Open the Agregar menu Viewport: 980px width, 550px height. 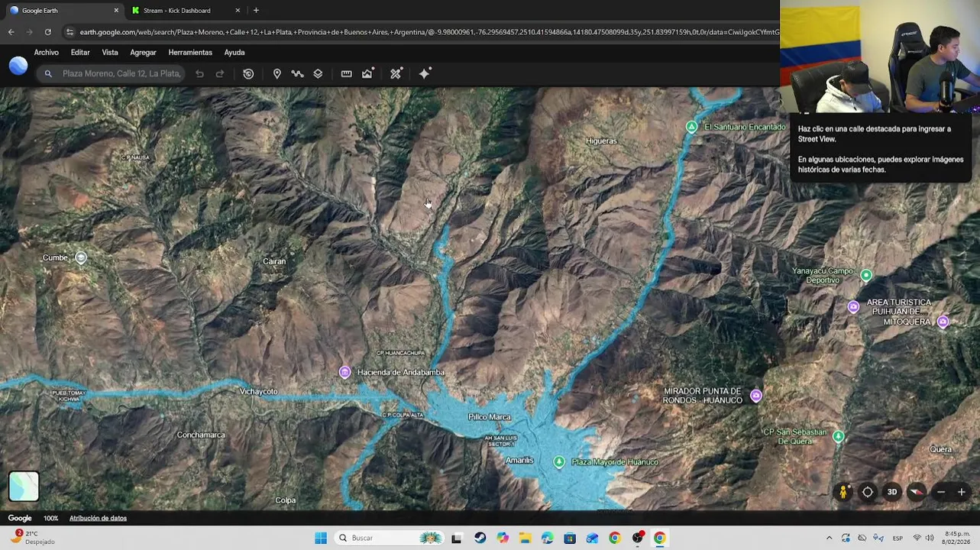143,53
